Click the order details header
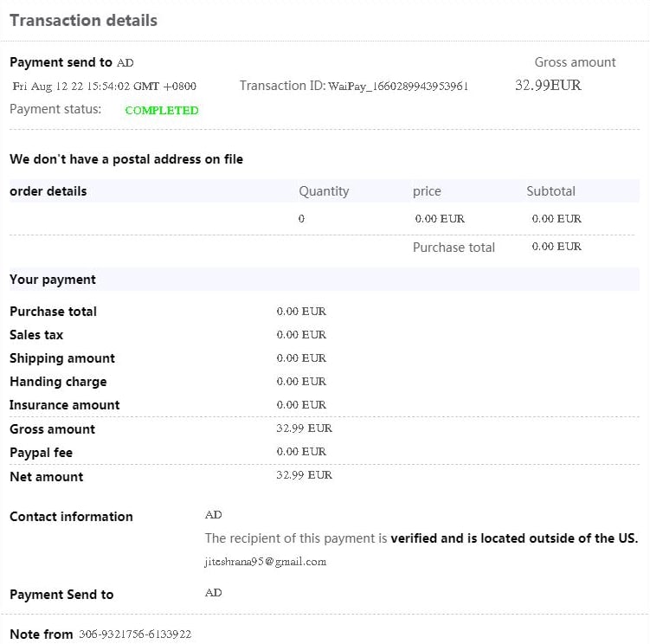The image size is (650, 644). (x=48, y=191)
